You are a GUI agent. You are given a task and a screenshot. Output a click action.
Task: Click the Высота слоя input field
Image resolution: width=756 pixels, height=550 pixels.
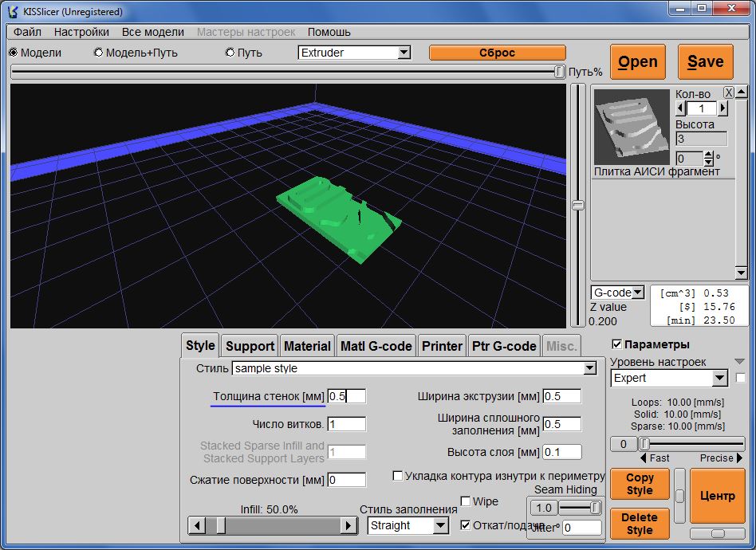(x=561, y=452)
